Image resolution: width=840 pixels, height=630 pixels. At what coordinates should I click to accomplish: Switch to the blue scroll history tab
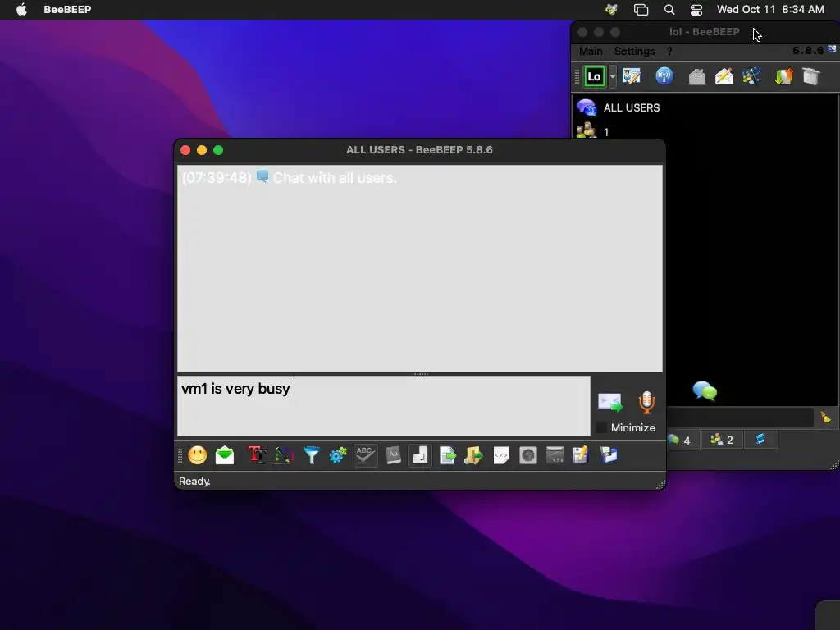760,440
